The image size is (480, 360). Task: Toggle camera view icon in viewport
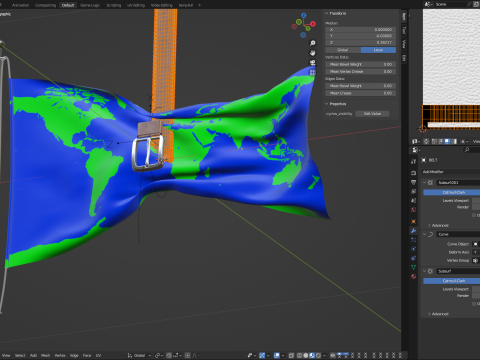313,63
